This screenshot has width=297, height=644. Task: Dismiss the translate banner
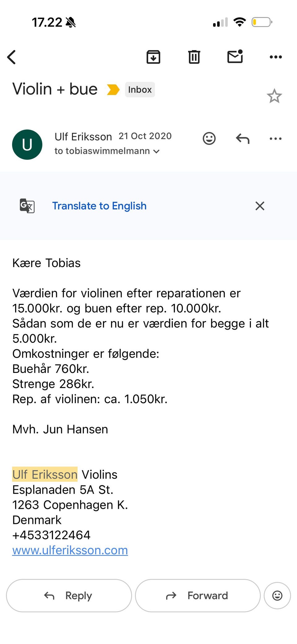click(x=260, y=206)
